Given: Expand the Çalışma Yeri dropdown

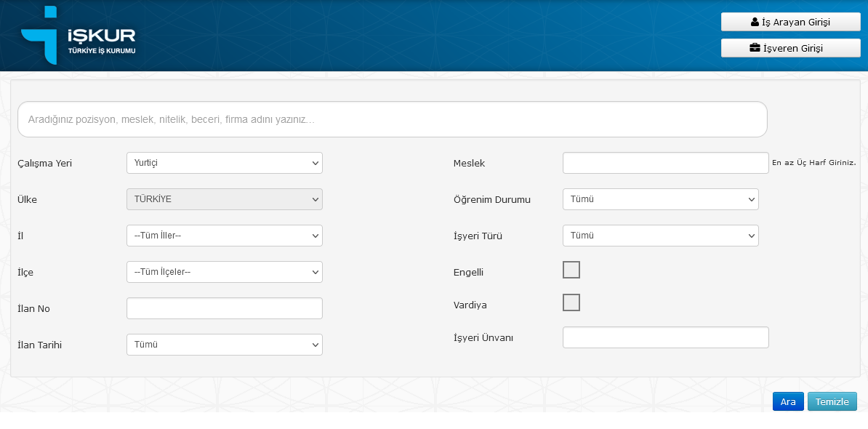Looking at the screenshot, I should click(224, 163).
